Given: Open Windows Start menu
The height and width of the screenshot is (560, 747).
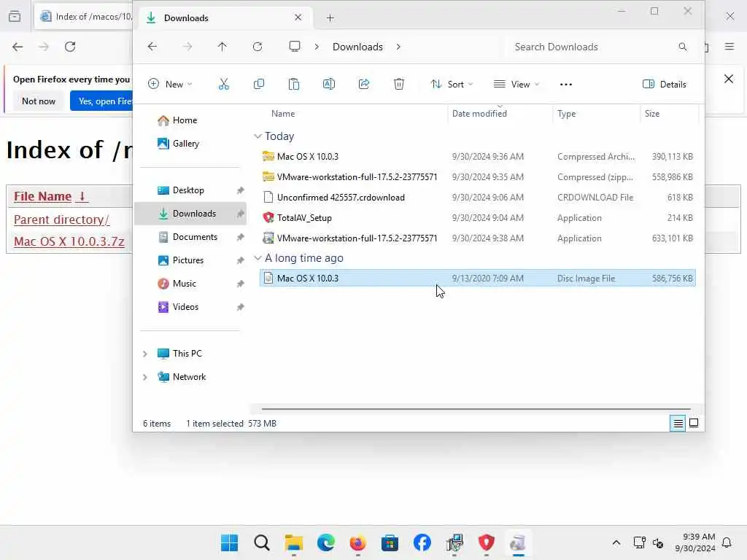Looking at the screenshot, I should (229, 542).
